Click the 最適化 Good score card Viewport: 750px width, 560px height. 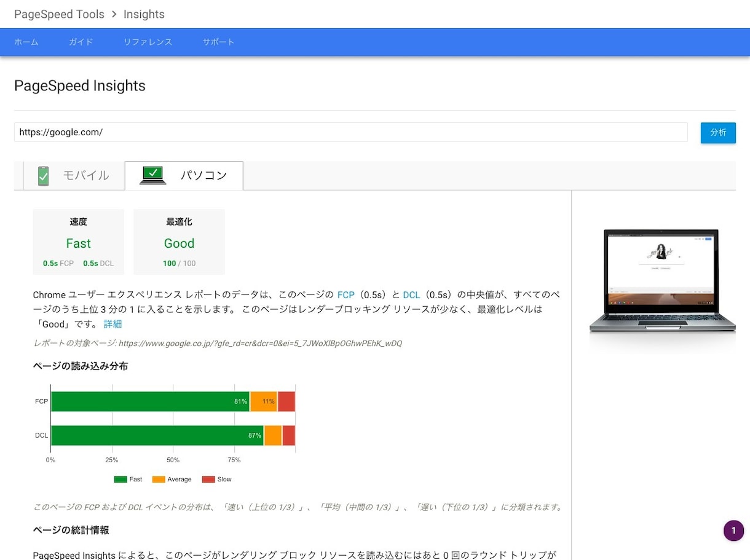click(x=179, y=242)
